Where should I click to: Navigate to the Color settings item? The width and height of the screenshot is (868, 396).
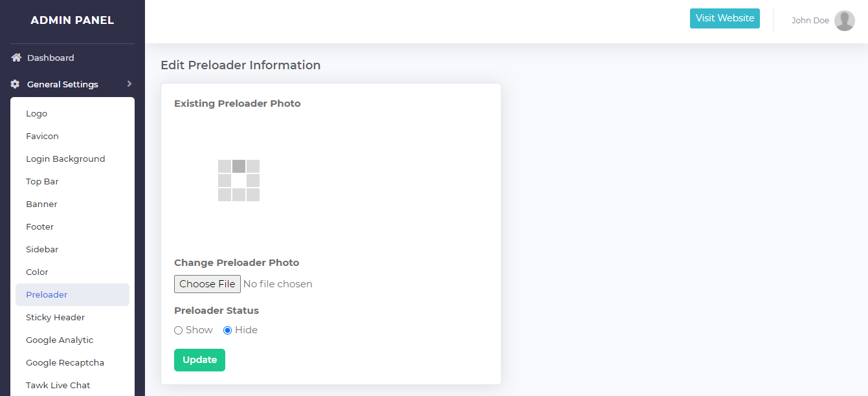[37, 272]
